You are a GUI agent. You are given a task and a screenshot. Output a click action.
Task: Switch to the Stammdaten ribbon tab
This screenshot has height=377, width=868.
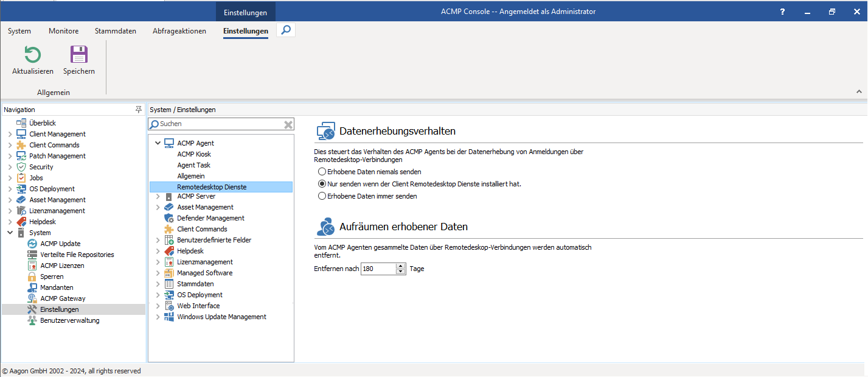click(115, 31)
